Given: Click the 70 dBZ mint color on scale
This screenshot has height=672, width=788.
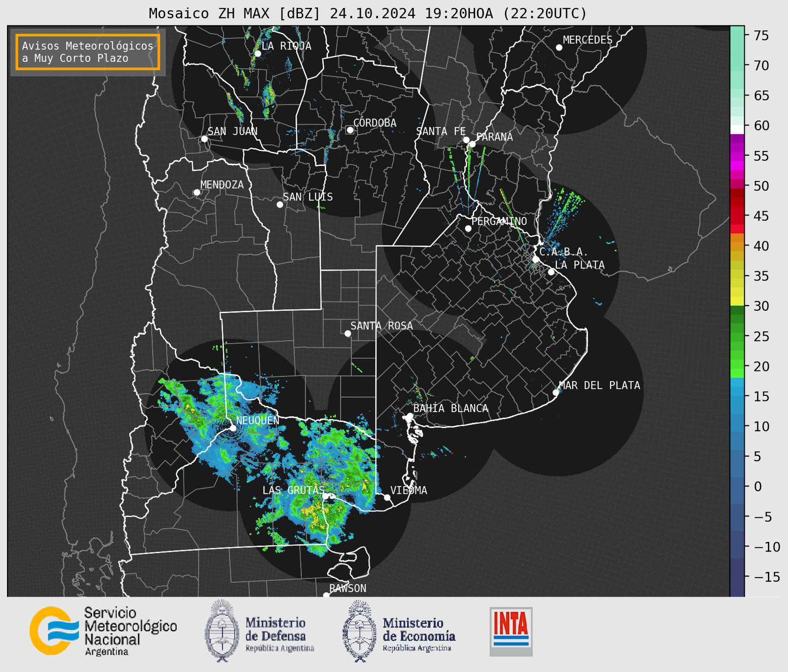Looking at the screenshot, I should pos(737,65).
